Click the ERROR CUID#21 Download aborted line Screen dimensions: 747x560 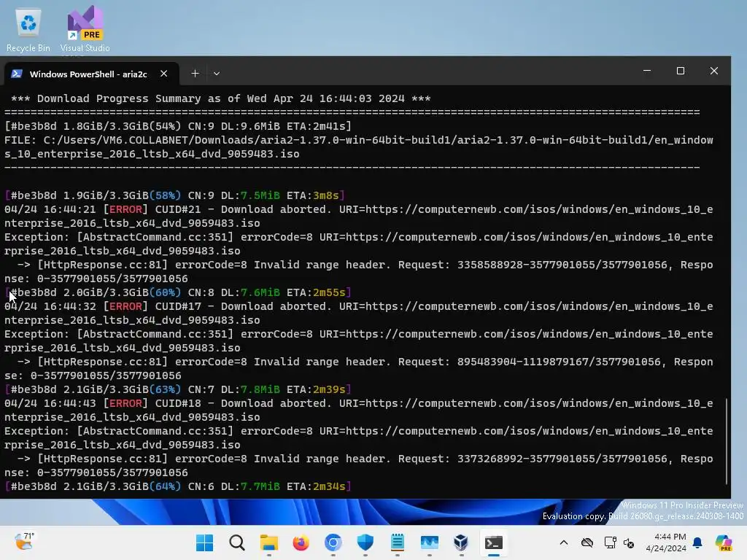pyautogui.click(x=359, y=216)
